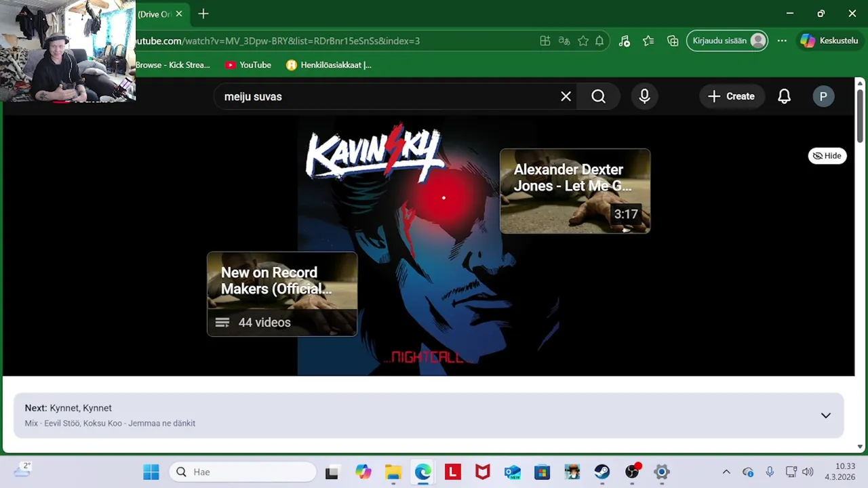Open McAfee from the taskbar
The image size is (868, 488).
pos(482,472)
